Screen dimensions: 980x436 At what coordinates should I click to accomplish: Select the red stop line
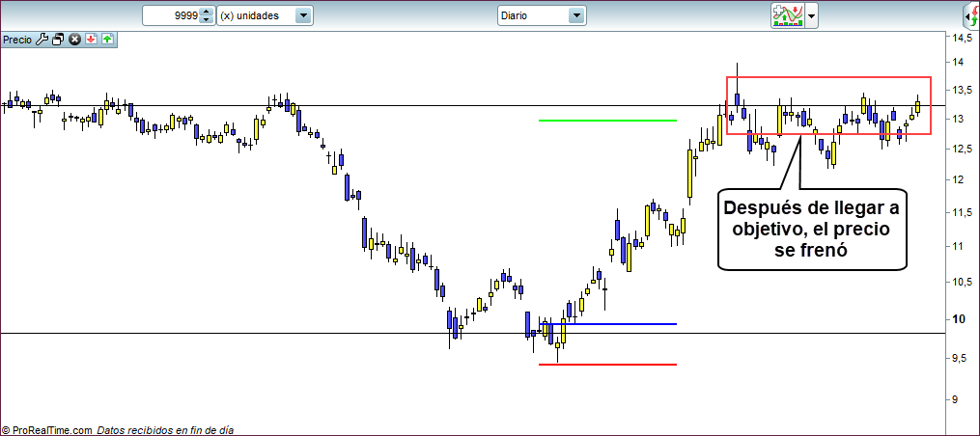[x=607, y=365]
